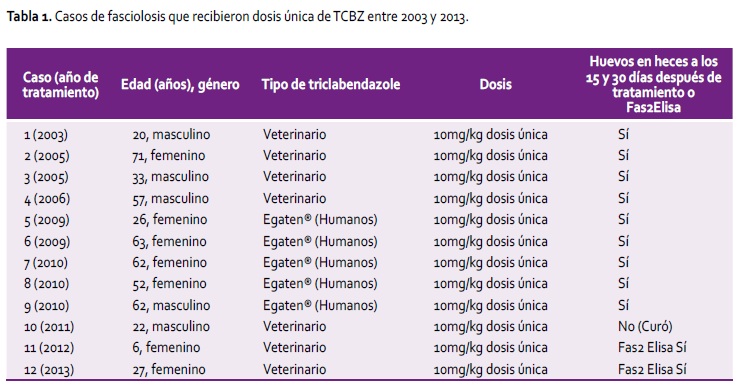Select case '1 (2003)' cell
The height and width of the screenshot is (389, 738).
[46, 135]
